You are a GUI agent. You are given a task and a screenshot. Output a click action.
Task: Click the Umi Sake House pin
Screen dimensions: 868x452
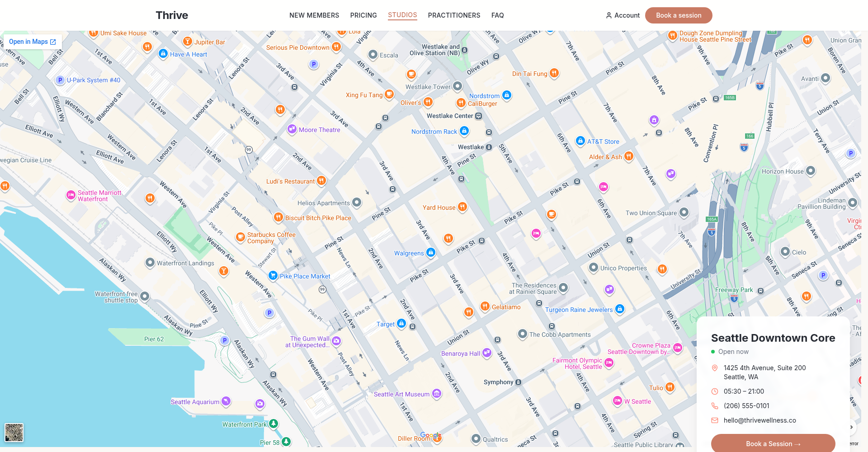point(94,33)
